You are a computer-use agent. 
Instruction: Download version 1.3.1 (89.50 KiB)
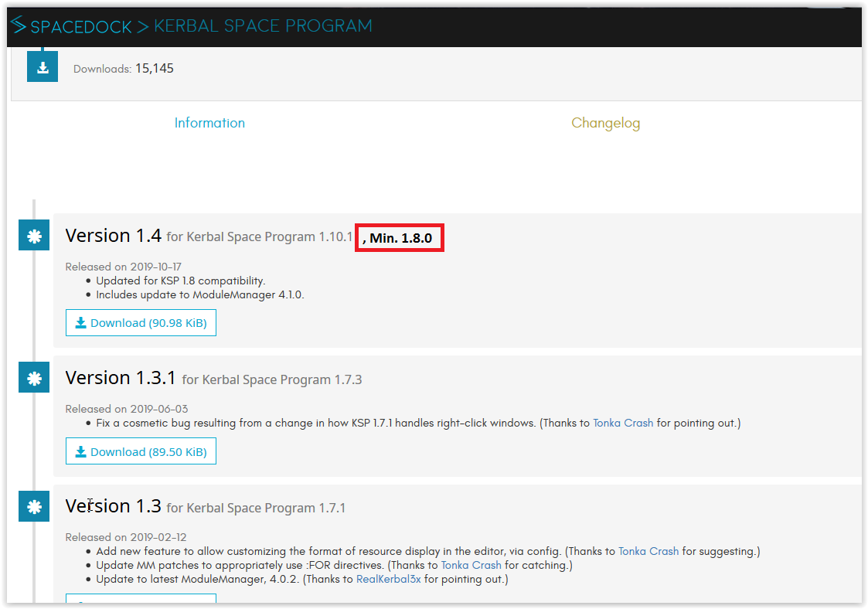click(141, 451)
